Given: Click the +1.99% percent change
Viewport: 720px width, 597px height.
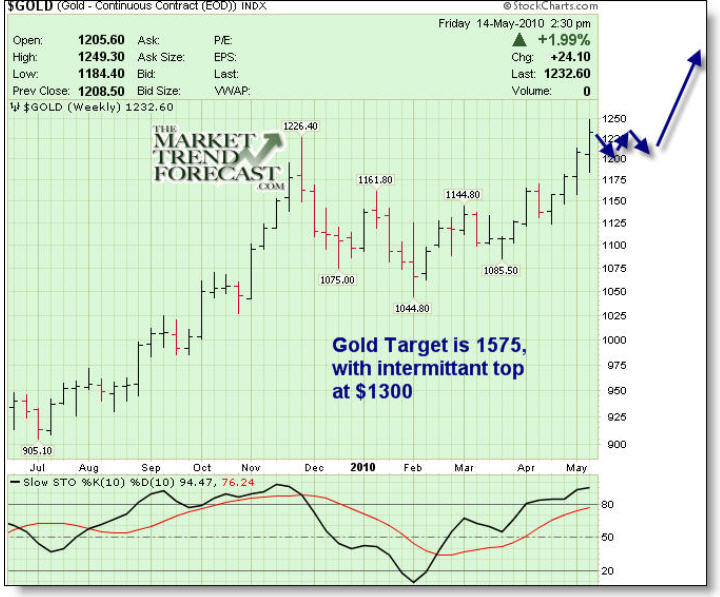Looking at the screenshot, I should (564, 40).
